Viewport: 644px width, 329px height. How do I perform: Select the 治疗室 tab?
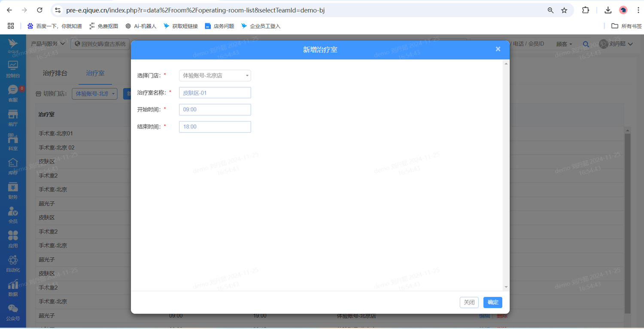click(x=95, y=73)
